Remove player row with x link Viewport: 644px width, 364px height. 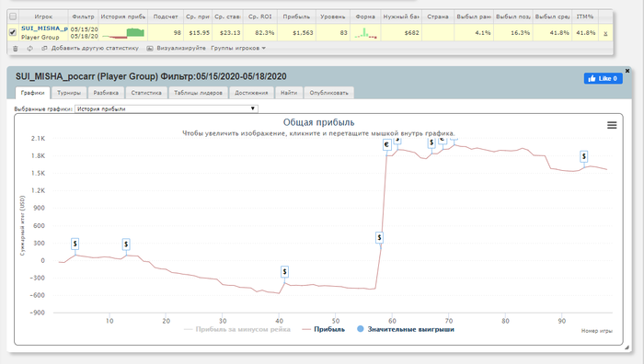click(x=605, y=33)
